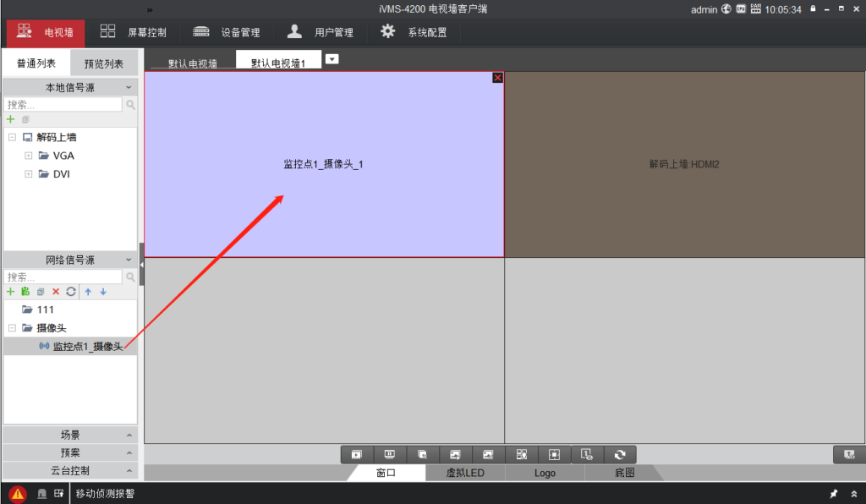
Task: Click the red delete icon under 网络信号源
Action: (x=56, y=292)
